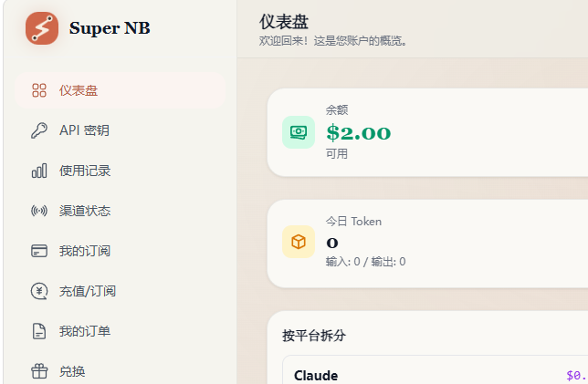The image size is (588, 384).
Task: Click the subscription card icon
Action: (39, 251)
